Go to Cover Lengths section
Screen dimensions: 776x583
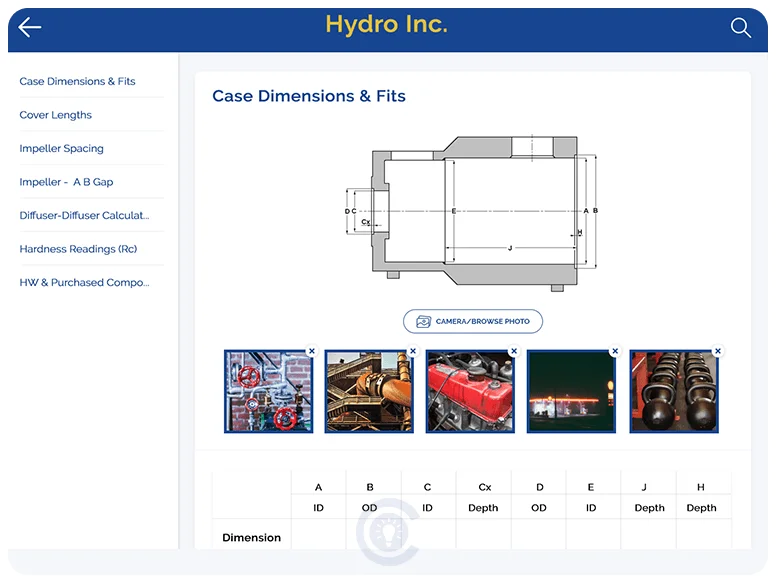click(x=56, y=115)
